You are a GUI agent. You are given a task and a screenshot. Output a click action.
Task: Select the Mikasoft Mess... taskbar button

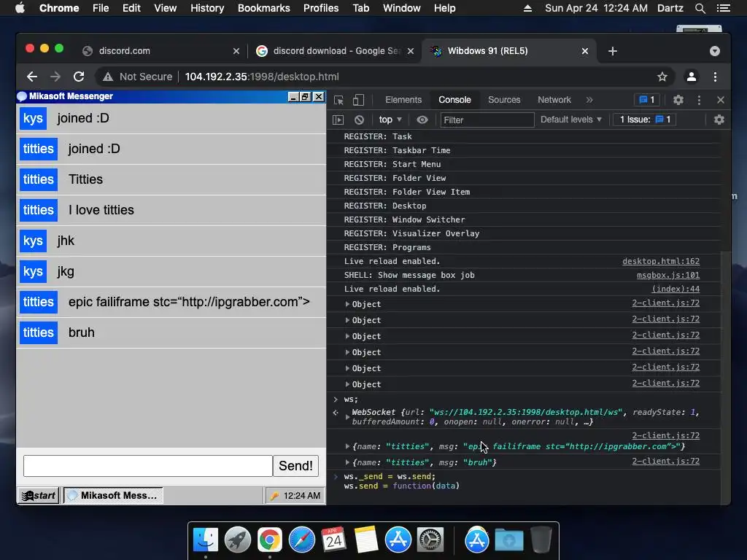coord(113,496)
